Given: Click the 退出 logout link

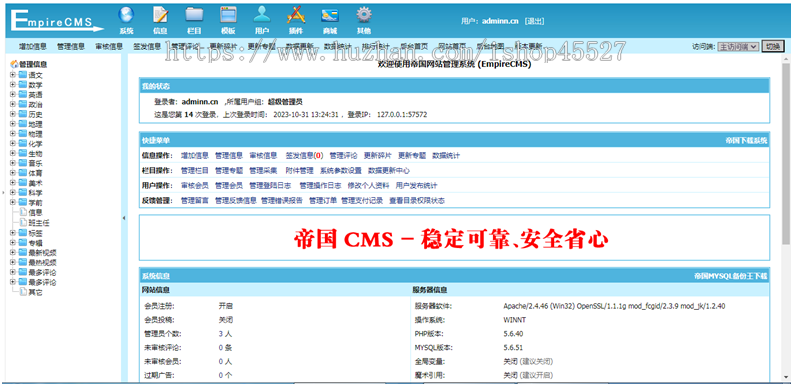Looking at the screenshot, I should [x=534, y=21].
